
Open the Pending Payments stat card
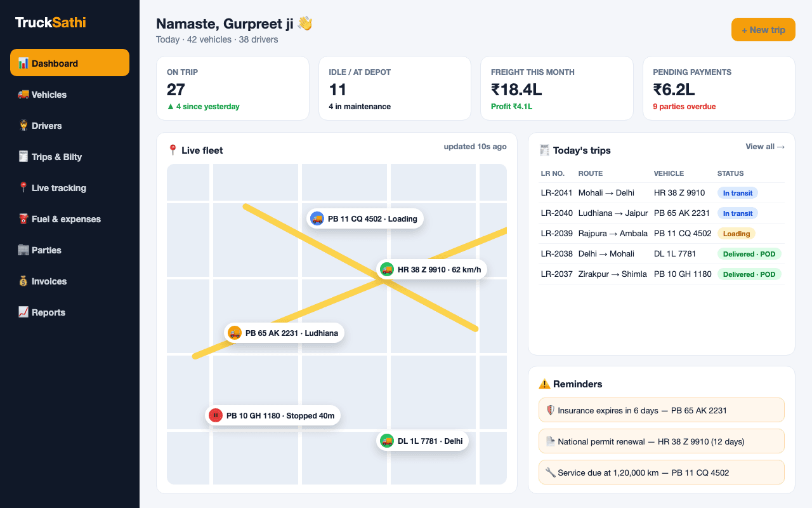[719, 88]
